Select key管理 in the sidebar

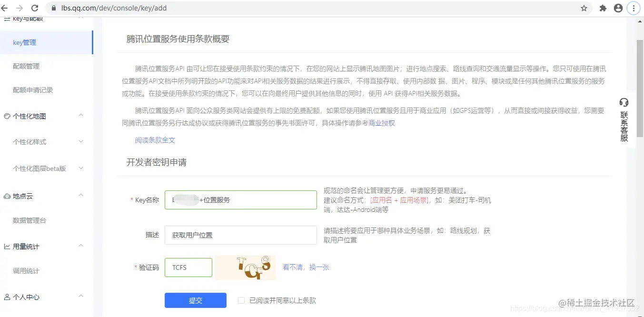tap(47, 42)
